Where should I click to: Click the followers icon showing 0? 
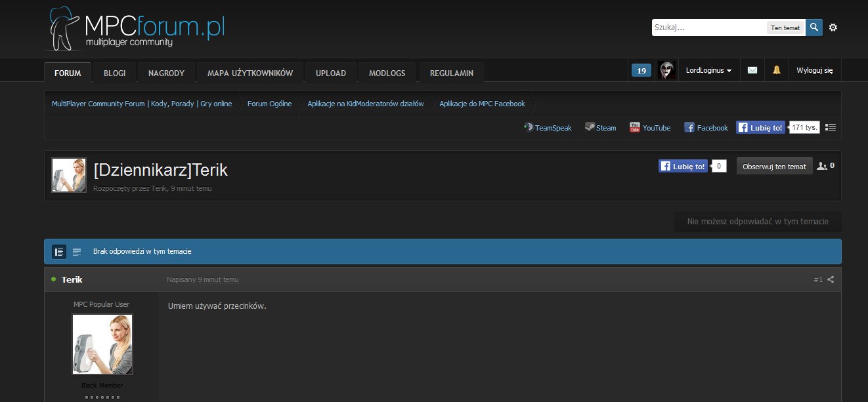click(825, 166)
